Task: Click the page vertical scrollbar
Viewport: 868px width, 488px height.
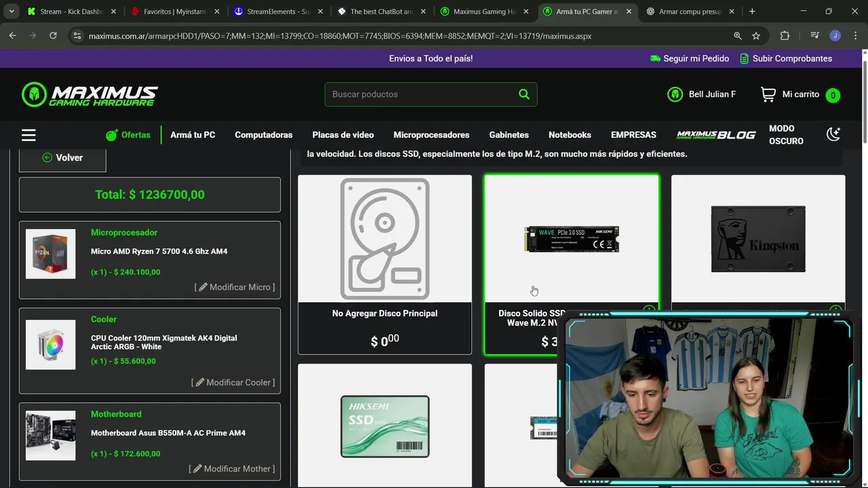Action: 864,102
